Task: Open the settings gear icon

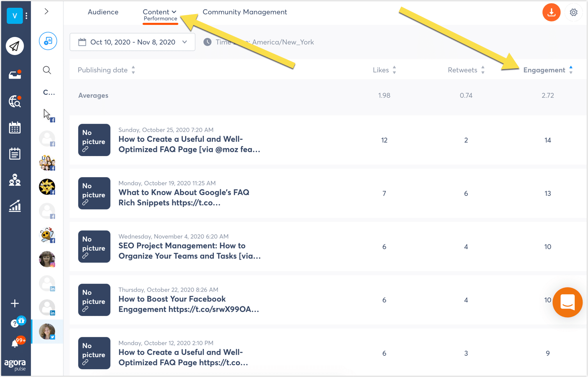Action: 573,12
